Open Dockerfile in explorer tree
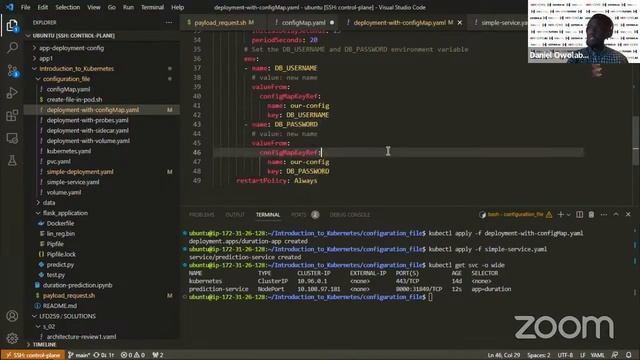Image resolution: width=640 pixels, height=360 pixels. [x=60, y=223]
